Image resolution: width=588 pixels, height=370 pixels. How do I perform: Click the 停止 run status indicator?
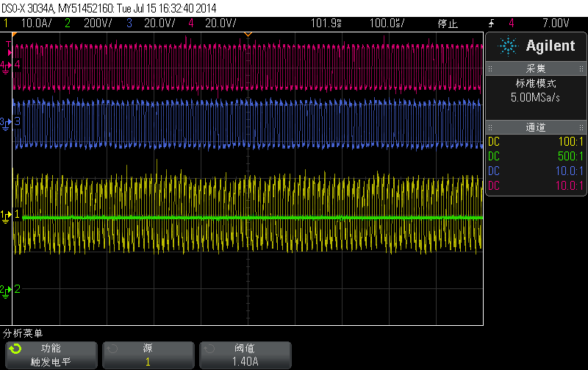pos(448,24)
